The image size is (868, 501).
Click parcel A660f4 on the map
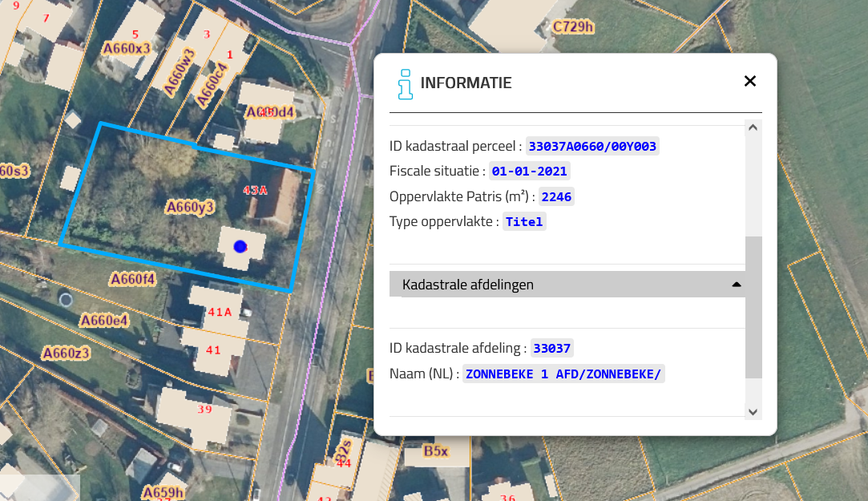(x=132, y=279)
